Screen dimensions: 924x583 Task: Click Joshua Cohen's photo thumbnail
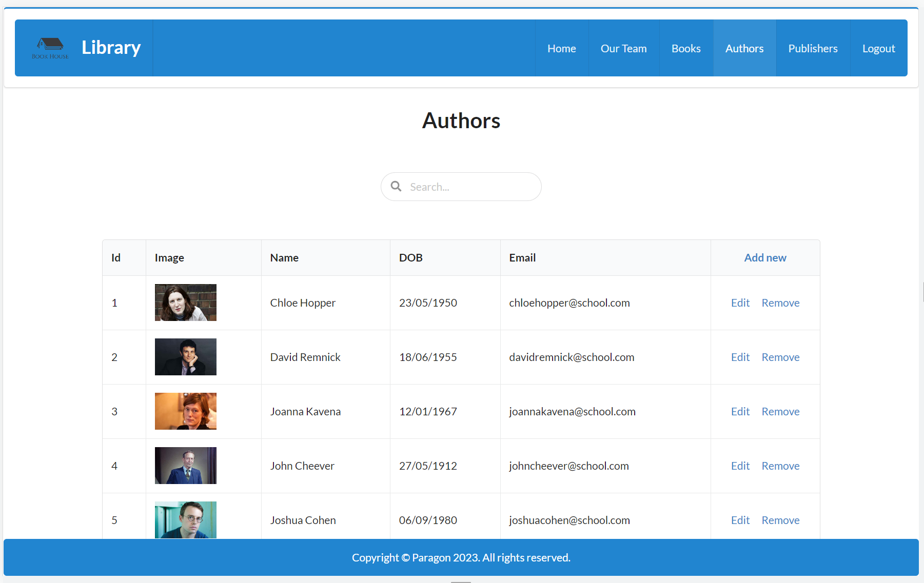[185, 520]
